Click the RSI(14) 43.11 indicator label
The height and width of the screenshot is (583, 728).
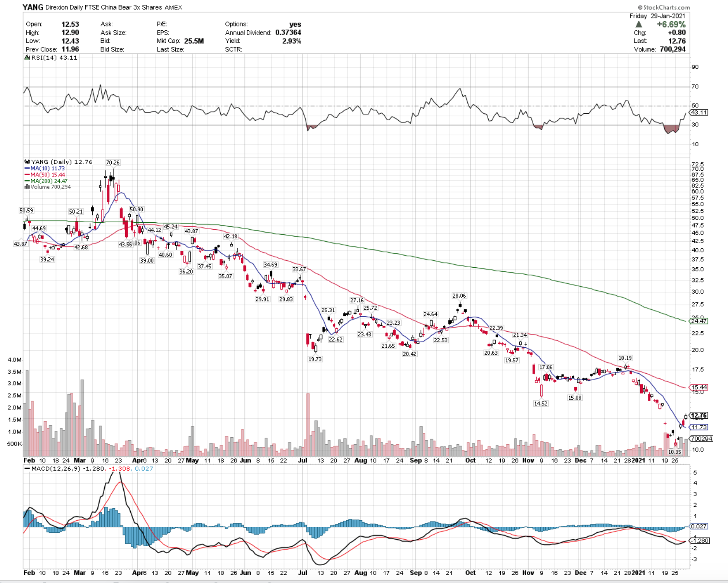[x=52, y=58]
